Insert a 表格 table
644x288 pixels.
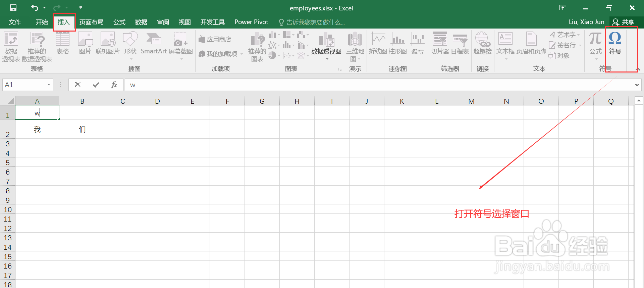pyautogui.click(x=63, y=43)
